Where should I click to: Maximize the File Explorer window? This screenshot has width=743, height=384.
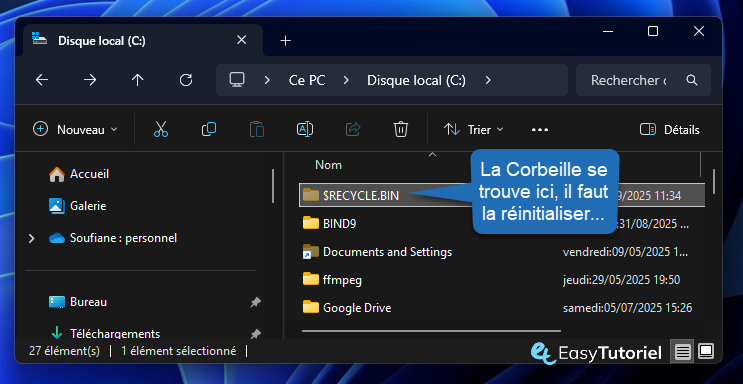point(653,31)
